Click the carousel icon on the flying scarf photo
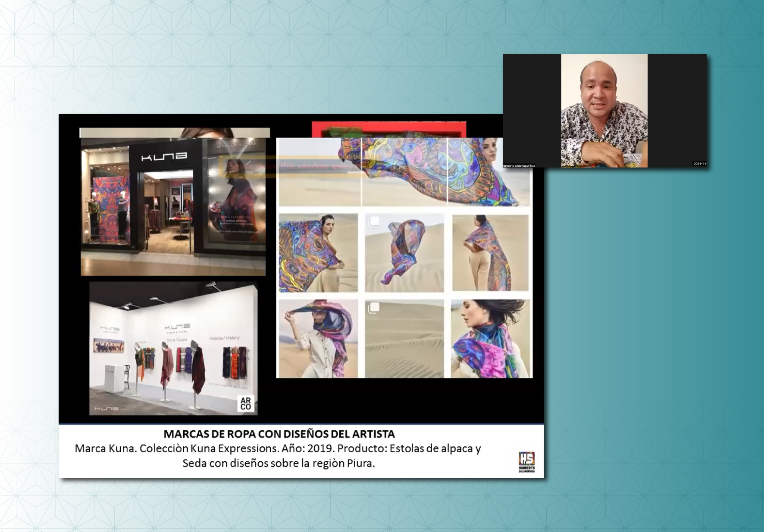Screen dimensions: 764x532 tap(374, 221)
